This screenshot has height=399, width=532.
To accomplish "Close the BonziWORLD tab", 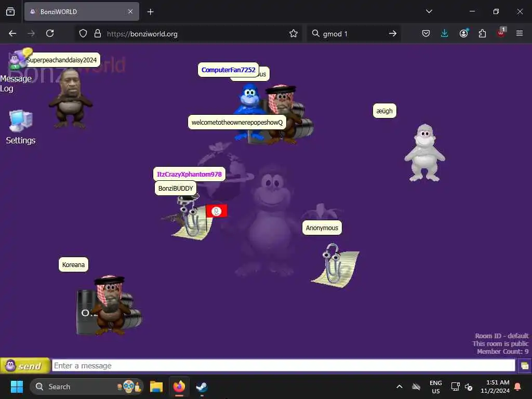I will tap(130, 12).
